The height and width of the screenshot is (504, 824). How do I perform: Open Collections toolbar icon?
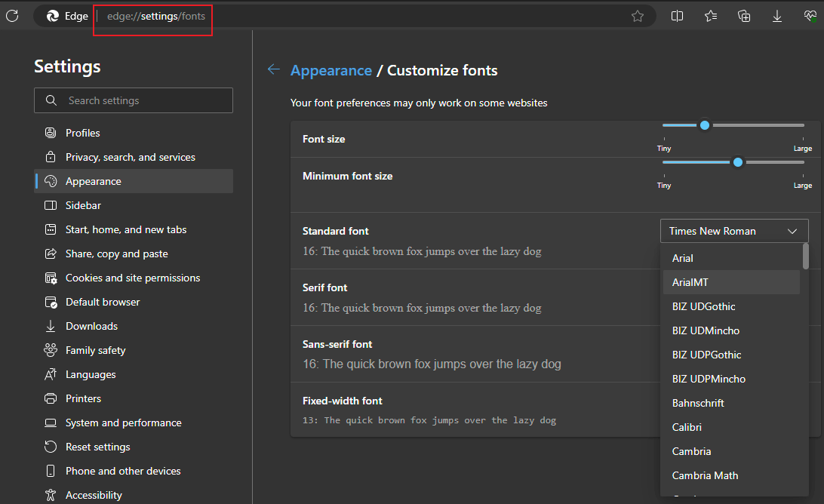(x=744, y=17)
